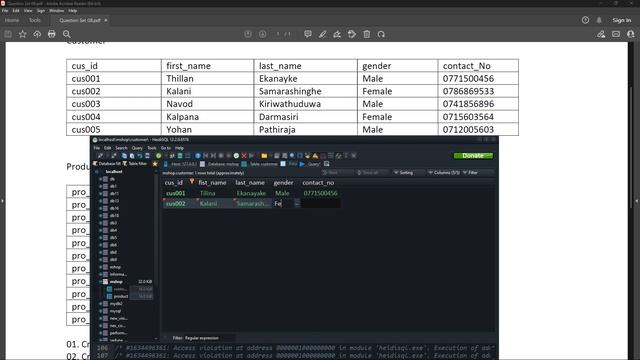Expand the informa... database node
Viewport: 640px width, 360px height.
[x=100, y=274]
